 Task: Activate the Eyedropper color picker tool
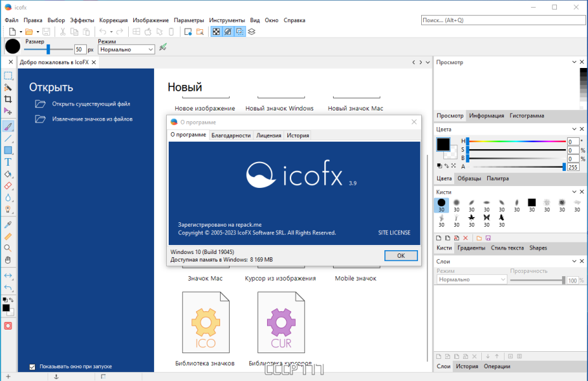click(8, 224)
